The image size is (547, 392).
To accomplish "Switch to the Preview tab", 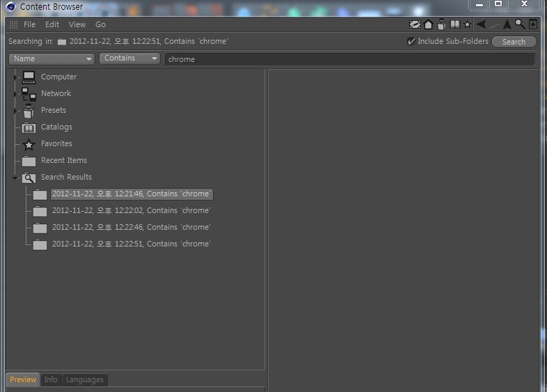I will pyautogui.click(x=23, y=379).
